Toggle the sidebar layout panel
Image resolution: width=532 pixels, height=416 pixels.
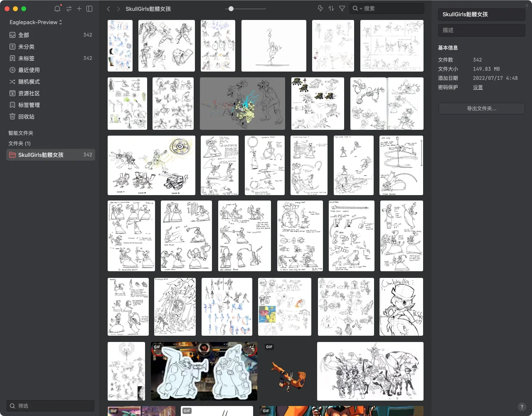[x=89, y=9]
